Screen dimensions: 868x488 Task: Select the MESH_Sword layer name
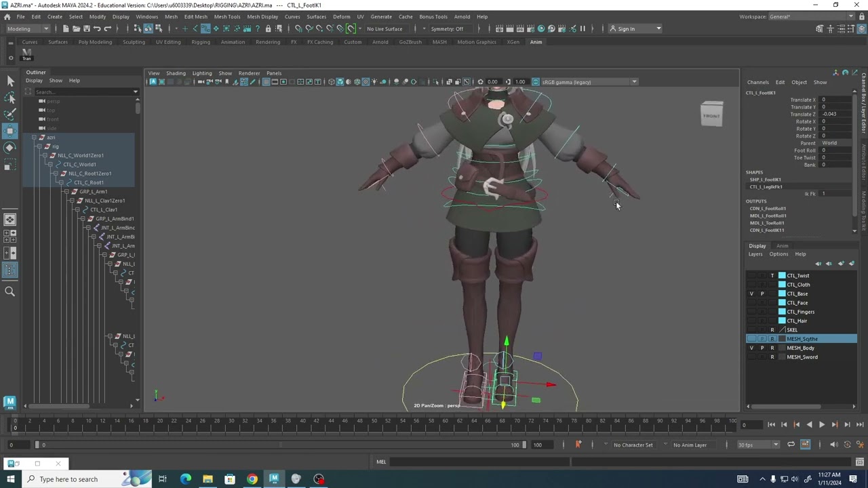[x=802, y=357]
